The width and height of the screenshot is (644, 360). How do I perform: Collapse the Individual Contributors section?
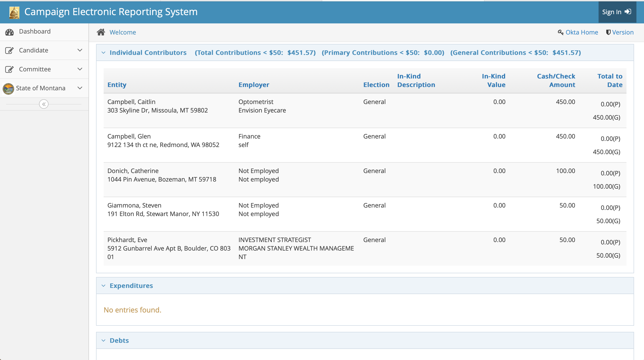click(x=103, y=53)
